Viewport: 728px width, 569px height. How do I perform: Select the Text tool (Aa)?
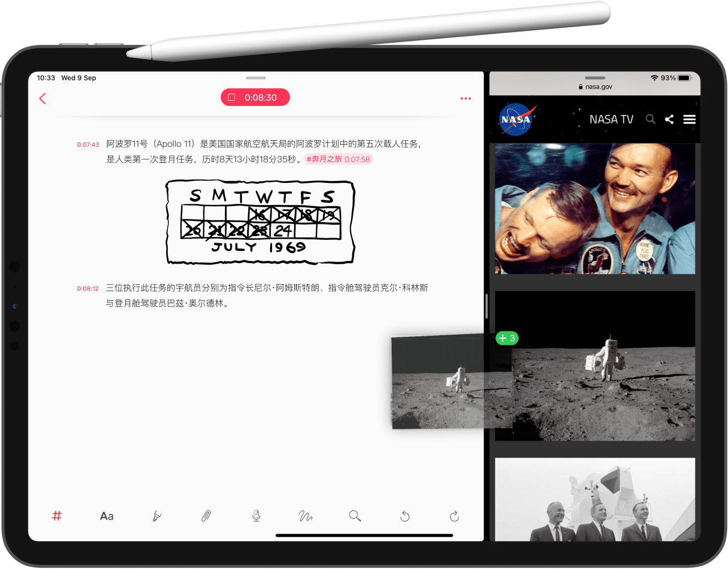106,516
